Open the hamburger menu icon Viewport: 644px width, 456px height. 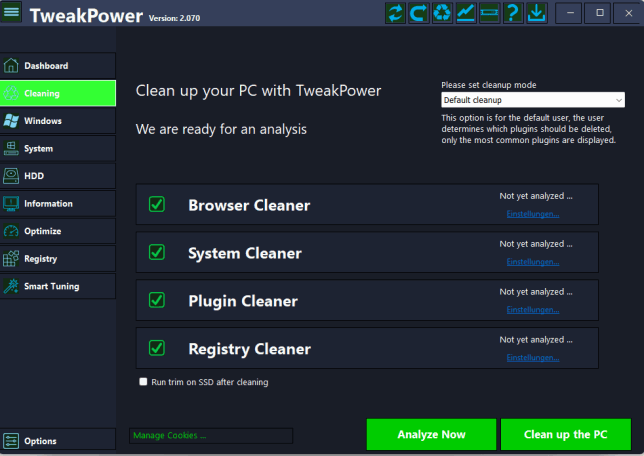click(x=12, y=14)
